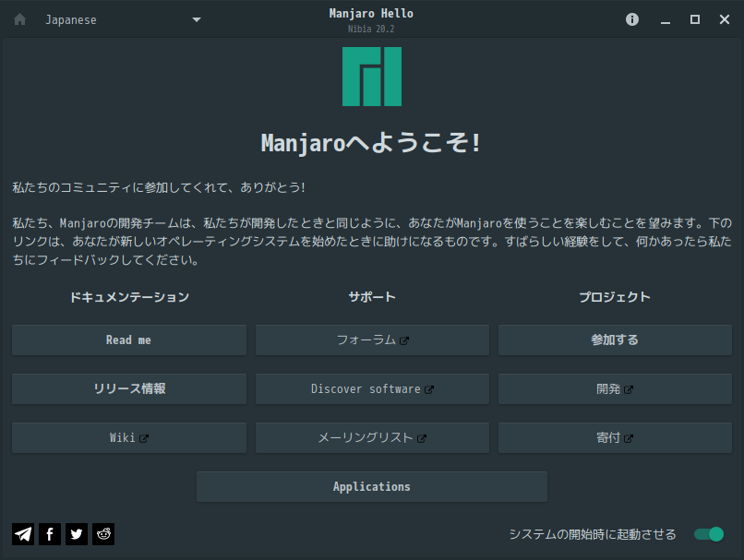The image size is (744, 560).
Task: Open リリース情報 release info
Action: pyautogui.click(x=129, y=388)
